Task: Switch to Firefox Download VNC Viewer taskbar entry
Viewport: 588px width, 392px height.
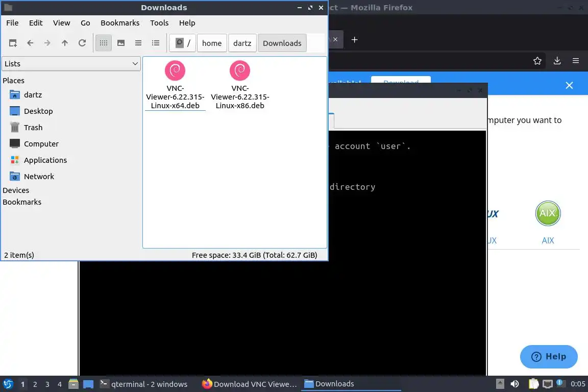Action: point(249,384)
